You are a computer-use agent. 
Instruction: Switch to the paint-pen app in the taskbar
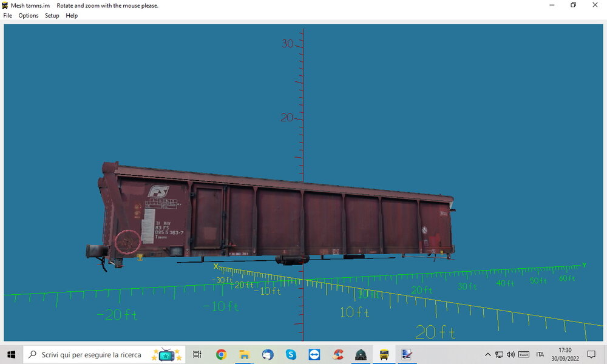[x=407, y=354]
